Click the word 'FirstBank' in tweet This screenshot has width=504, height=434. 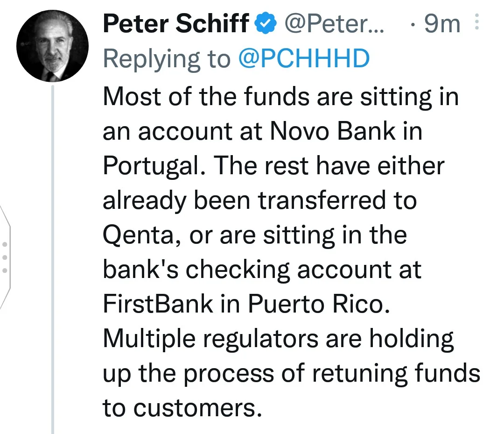158,304
